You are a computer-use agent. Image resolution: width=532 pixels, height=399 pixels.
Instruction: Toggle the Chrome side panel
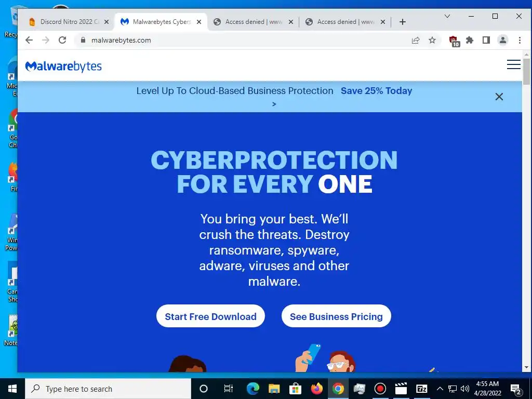(x=486, y=41)
